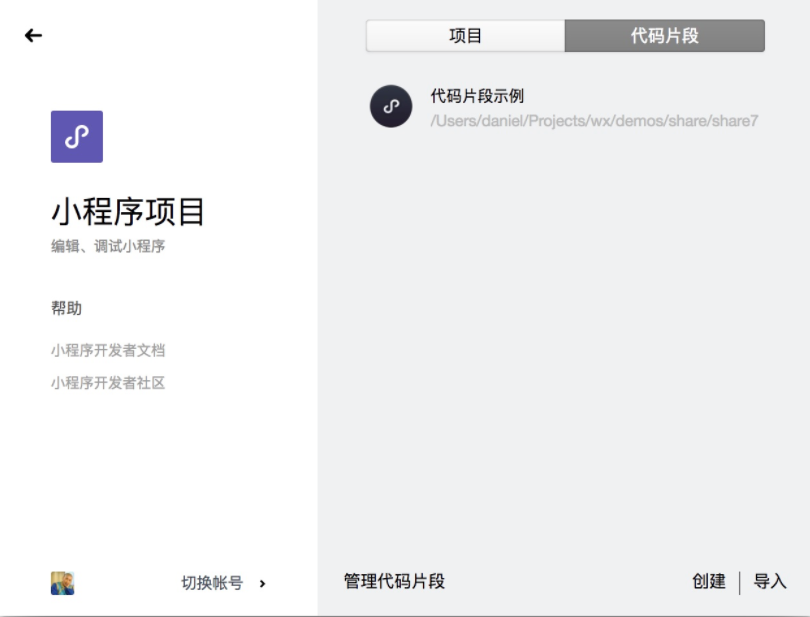The height and width of the screenshot is (617, 810).
Task: Select the 代码片段 tab
Action: point(664,36)
